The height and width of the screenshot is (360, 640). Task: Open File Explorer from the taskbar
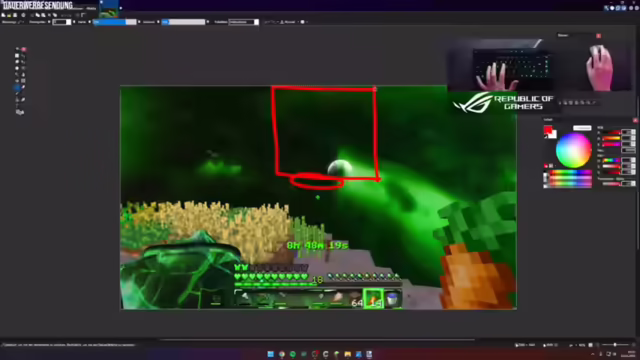tap(347, 354)
